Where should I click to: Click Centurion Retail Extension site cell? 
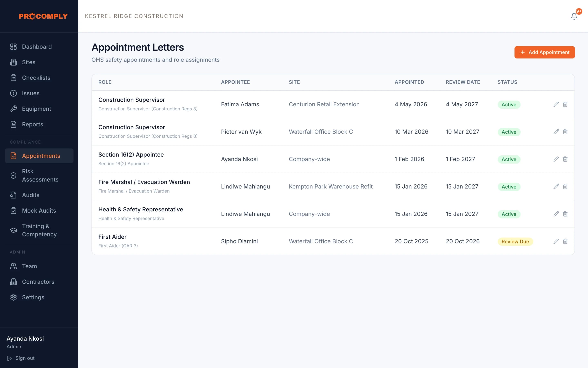pyautogui.click(x=324, y=104)
